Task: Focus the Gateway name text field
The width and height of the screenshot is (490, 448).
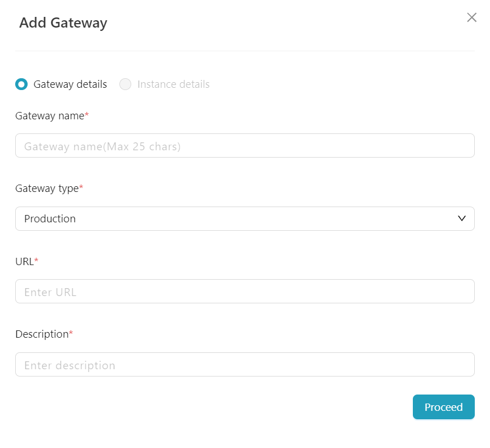Action: tap(244, 146)
